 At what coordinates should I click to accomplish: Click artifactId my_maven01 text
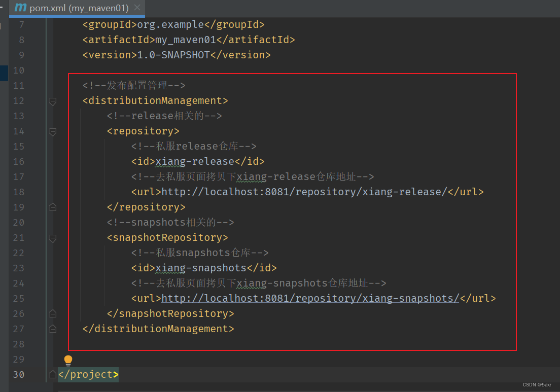(x=186, y=40)
